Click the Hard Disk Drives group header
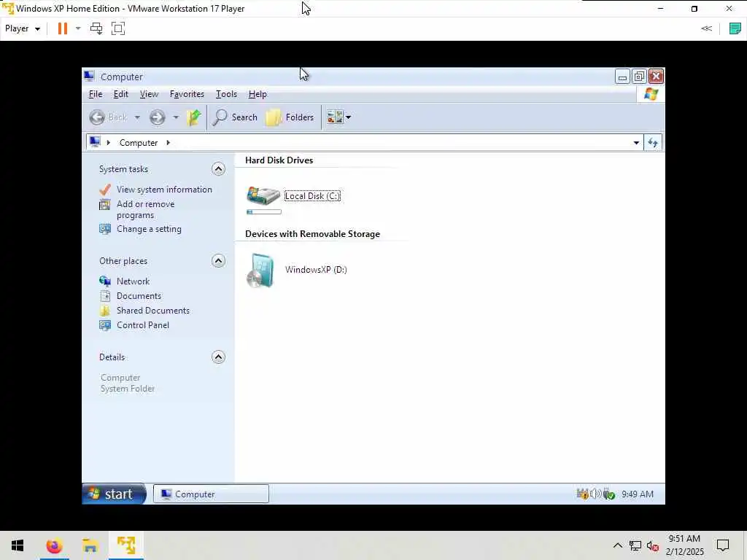Viewport: 747px width, 560px height. [279, 160]
